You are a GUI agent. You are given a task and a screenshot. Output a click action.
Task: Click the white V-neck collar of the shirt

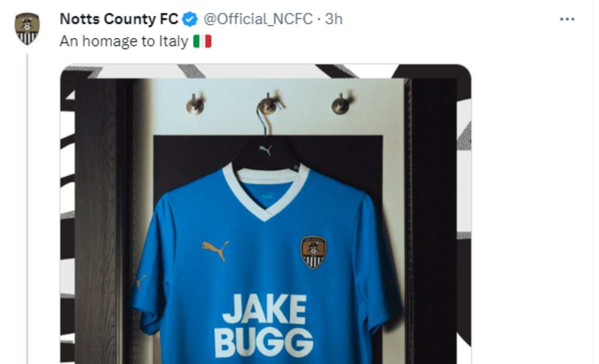266,191
